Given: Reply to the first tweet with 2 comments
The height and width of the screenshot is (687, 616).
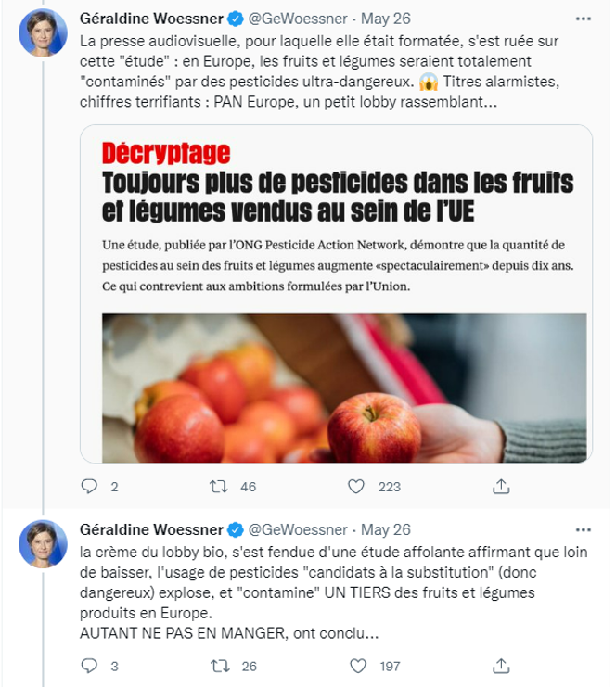Looking at the screenshot, I should [x=89, y=487].
